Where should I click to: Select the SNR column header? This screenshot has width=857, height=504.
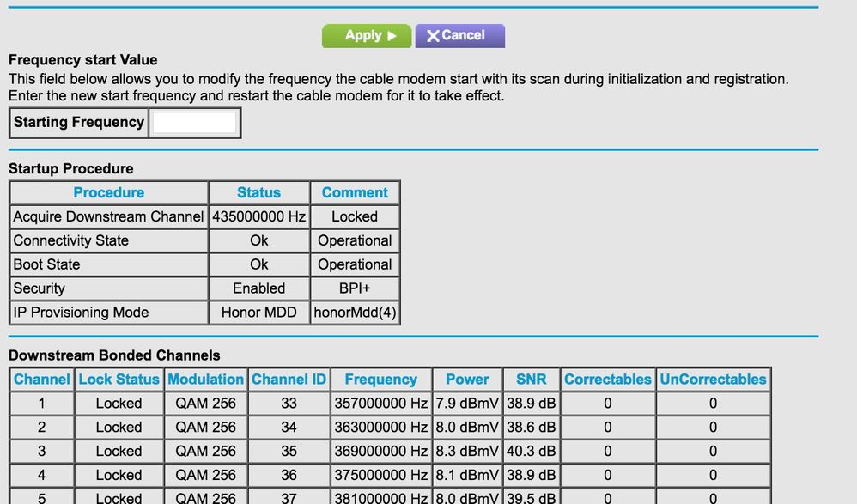point(532,380)
